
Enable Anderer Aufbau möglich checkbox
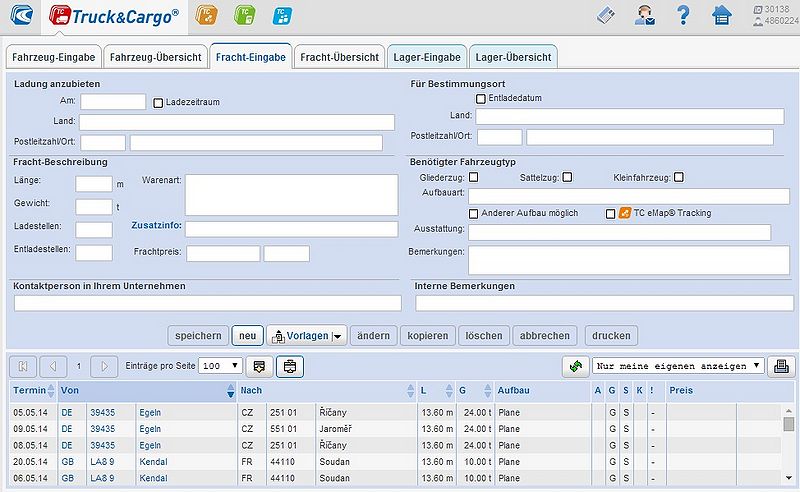[473, 214]
